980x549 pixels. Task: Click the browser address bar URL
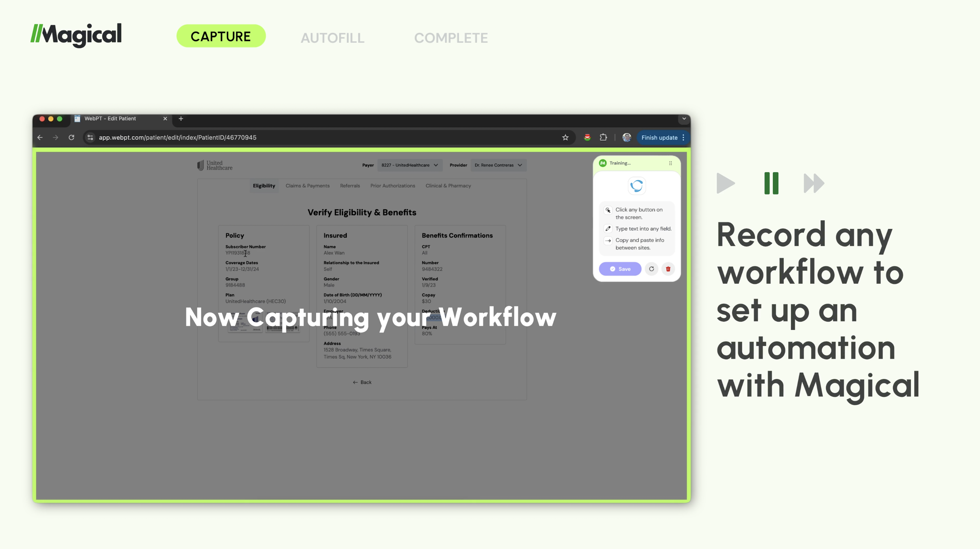point(177,137)
